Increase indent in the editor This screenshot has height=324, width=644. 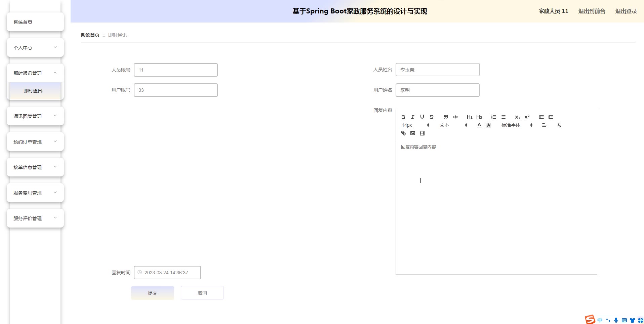(551, 117)
